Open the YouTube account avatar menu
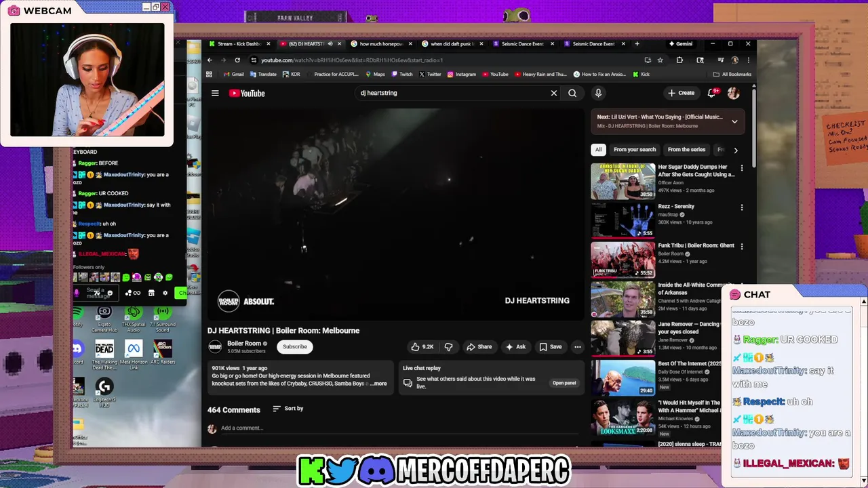Screen dimensions: 868x488 (733, 93)
